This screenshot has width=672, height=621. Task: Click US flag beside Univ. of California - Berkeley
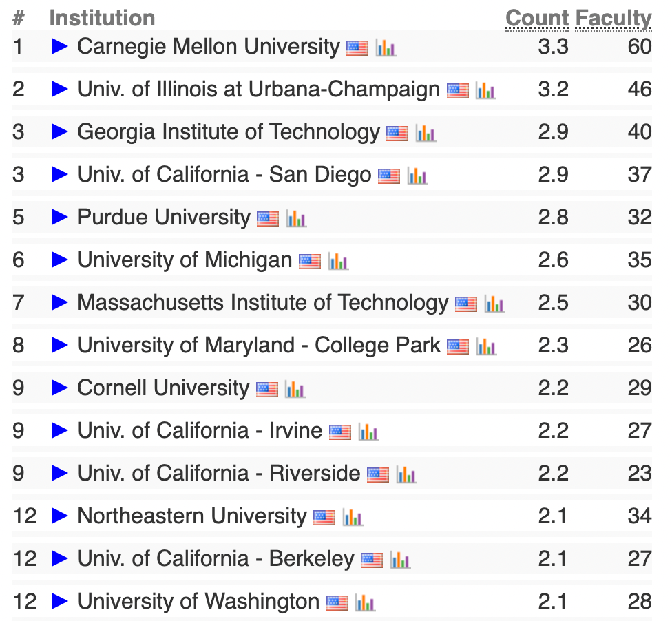point(372,560)
